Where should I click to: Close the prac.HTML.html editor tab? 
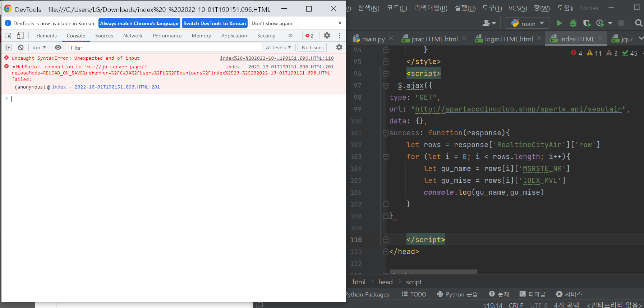click(464, 38)
